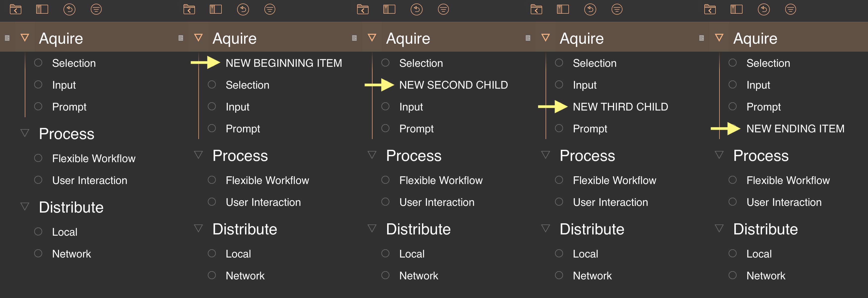868x298 pixels.
Task: Click the folder/open icon in first panel
Action: (x=15, y=8)
